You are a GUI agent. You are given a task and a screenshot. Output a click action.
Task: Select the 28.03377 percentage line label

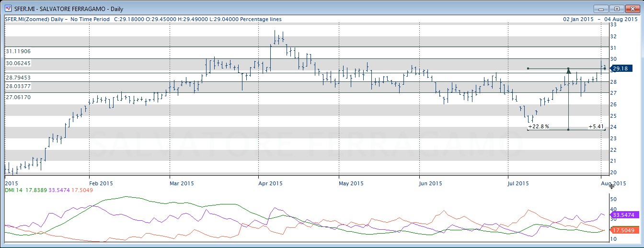18,86
